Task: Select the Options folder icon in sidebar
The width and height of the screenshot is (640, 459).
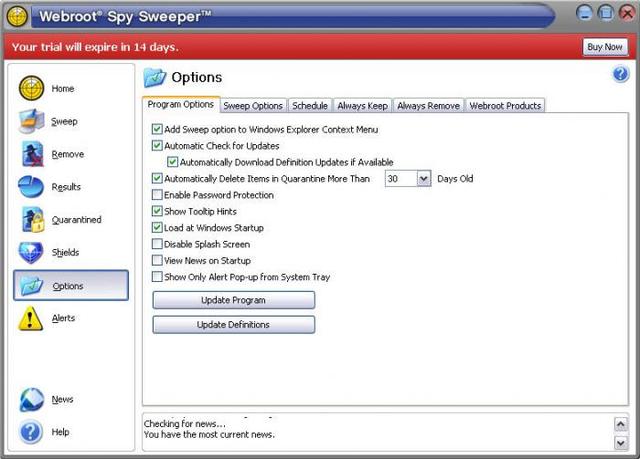Action: click(32, 286)
